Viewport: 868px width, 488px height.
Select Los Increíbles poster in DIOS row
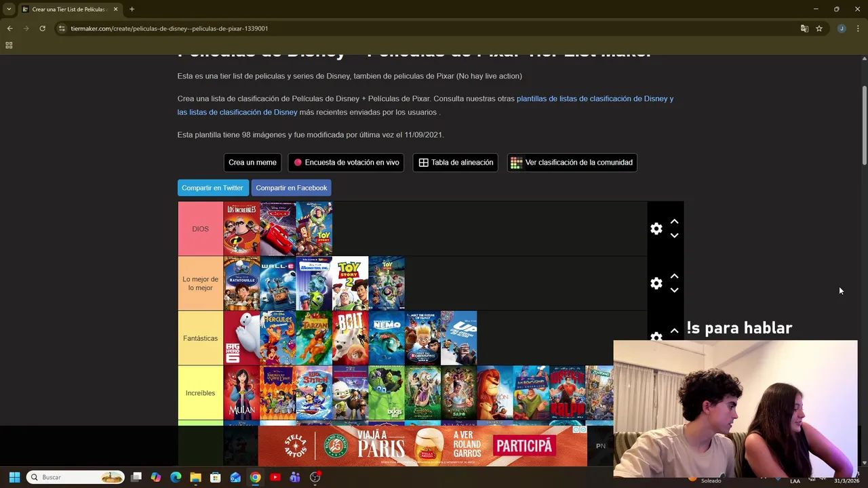pyautogui.click(x=242, y=229)
